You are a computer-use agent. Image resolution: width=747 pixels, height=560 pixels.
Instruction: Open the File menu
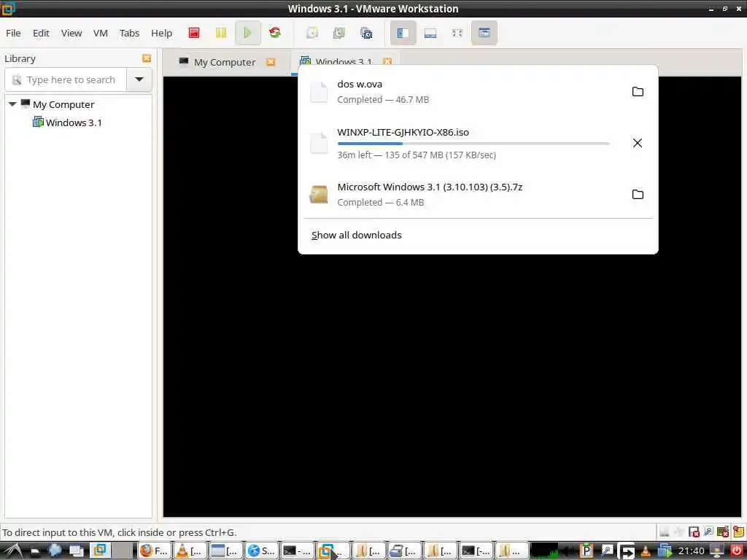click(x=13, y=33)
